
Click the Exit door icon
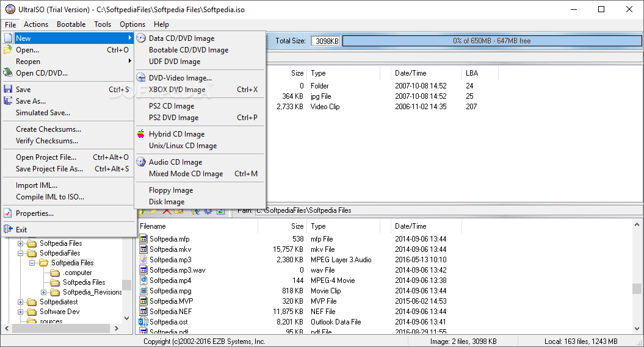8,229
